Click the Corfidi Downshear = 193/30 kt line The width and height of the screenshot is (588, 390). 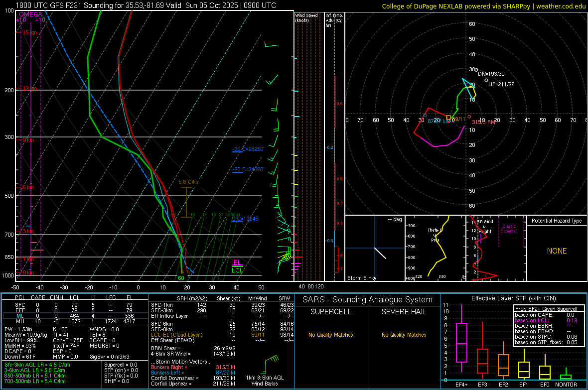193,379
